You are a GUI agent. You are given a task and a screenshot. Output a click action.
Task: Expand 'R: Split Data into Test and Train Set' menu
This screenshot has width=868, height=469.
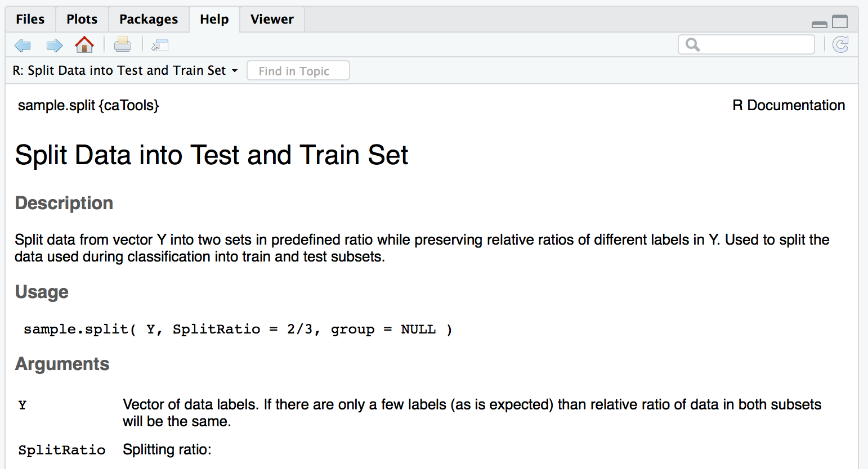pyautogui.click(x=125, y=70)
